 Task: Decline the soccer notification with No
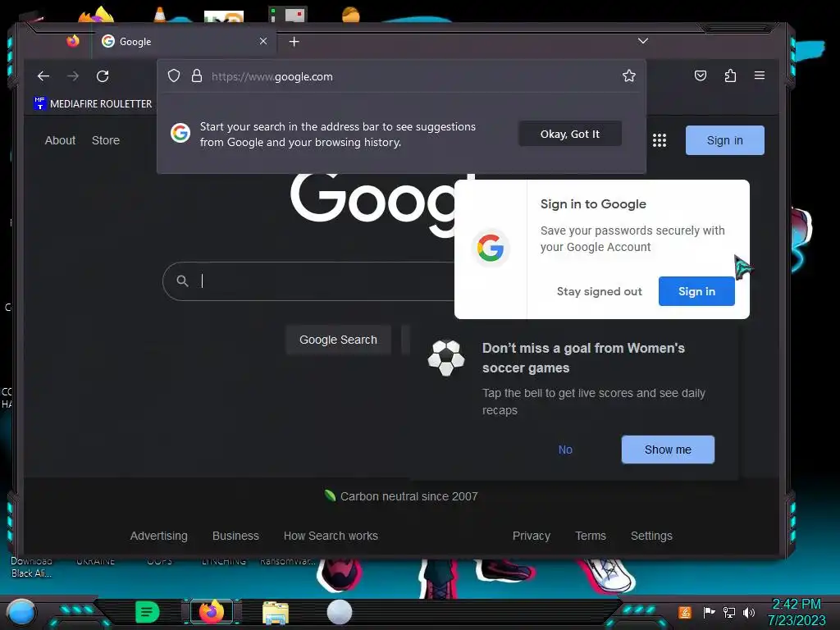(x=565, y=450)
